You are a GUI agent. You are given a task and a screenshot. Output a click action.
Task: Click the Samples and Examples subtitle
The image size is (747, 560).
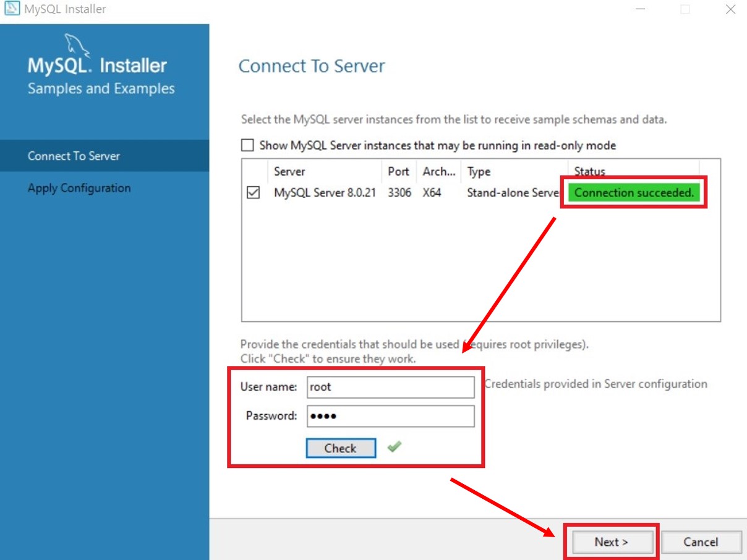pos(101,88)
